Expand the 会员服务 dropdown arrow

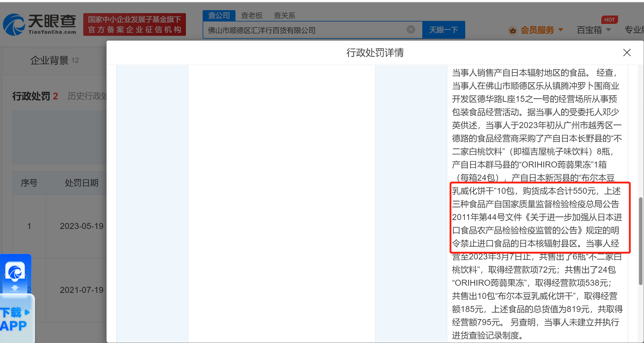click(x=561, y=30)
